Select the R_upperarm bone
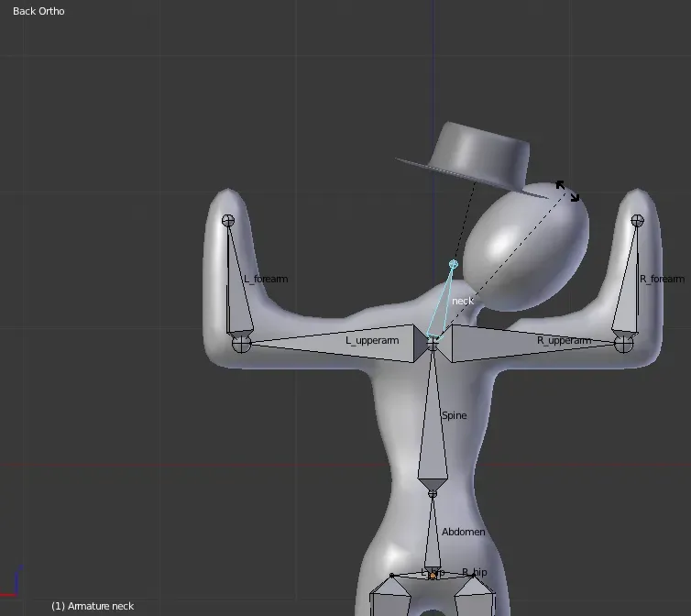This screenshot has width=691, height=616. (532, 341)
